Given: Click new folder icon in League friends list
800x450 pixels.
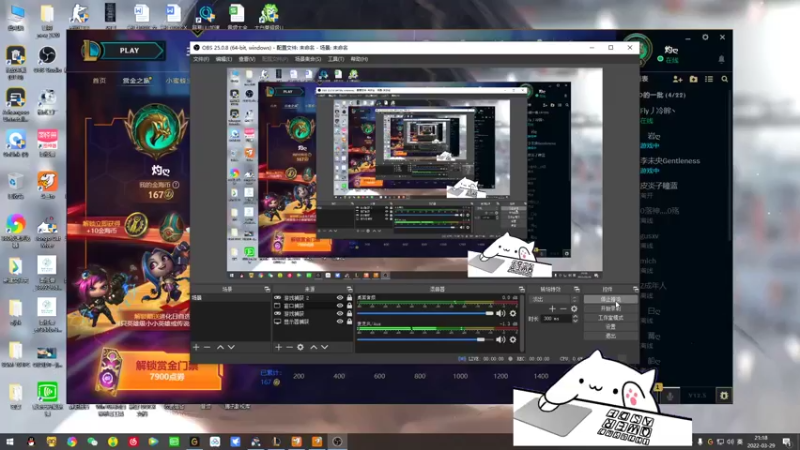Looking at the screenshot, I should point(693,79).
